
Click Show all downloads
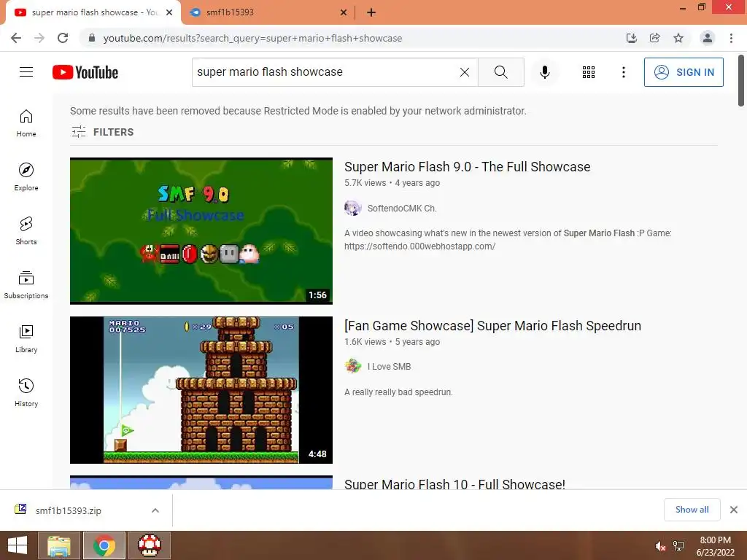pos(692,510)
